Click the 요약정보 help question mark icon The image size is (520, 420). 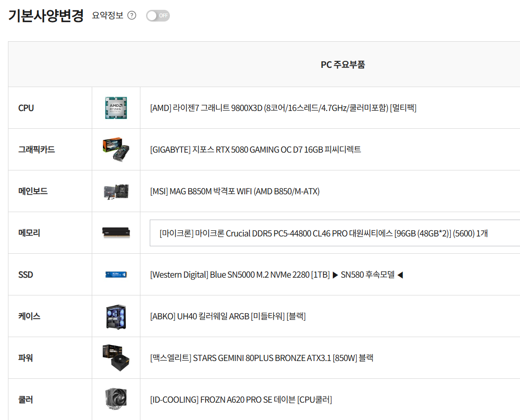tap(132, 15)
